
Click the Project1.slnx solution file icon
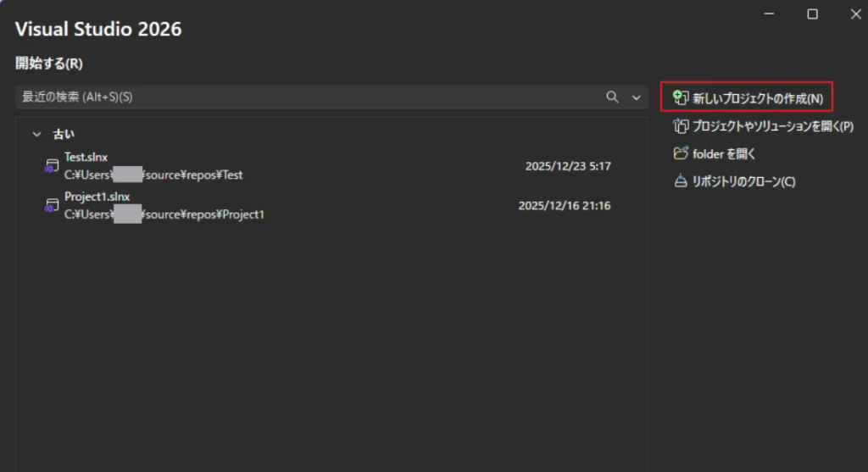point(52,205)
